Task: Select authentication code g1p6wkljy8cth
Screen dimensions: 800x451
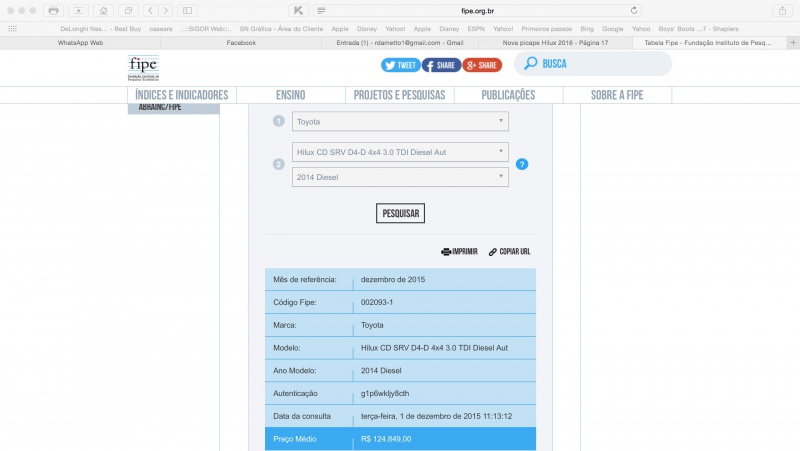Action: [385, 393]
